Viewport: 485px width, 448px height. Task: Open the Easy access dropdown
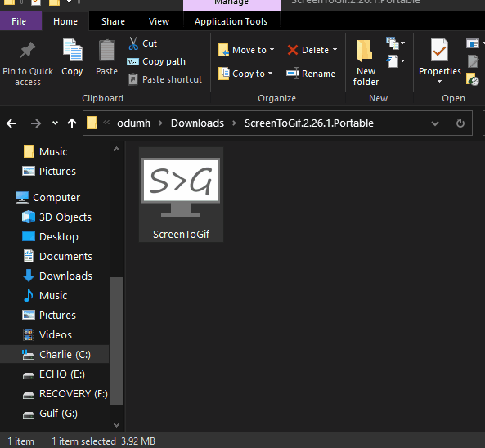396,61
